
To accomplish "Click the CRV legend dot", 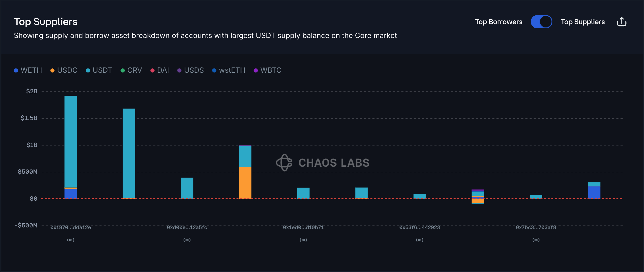I will [x=123, y=71].
